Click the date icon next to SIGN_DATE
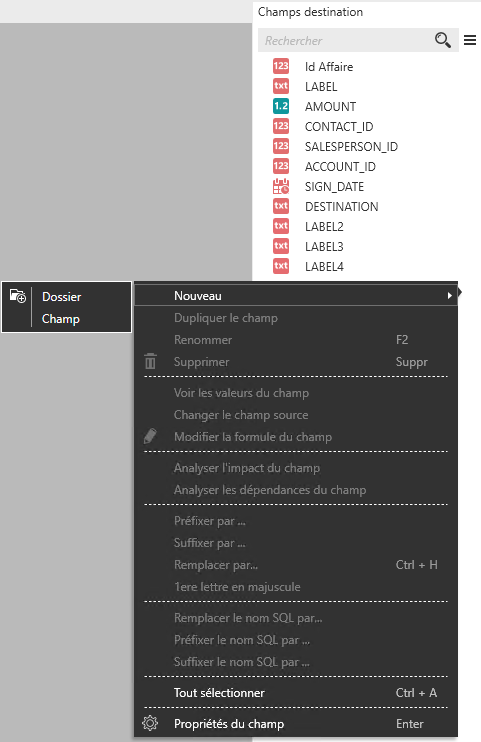 (x=281, y=186)
